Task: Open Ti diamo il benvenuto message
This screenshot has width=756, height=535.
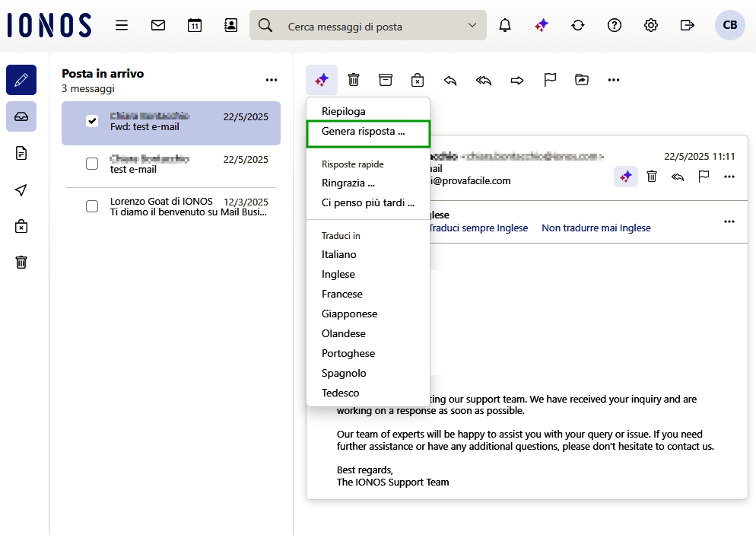Action: (x=171, y=208)
